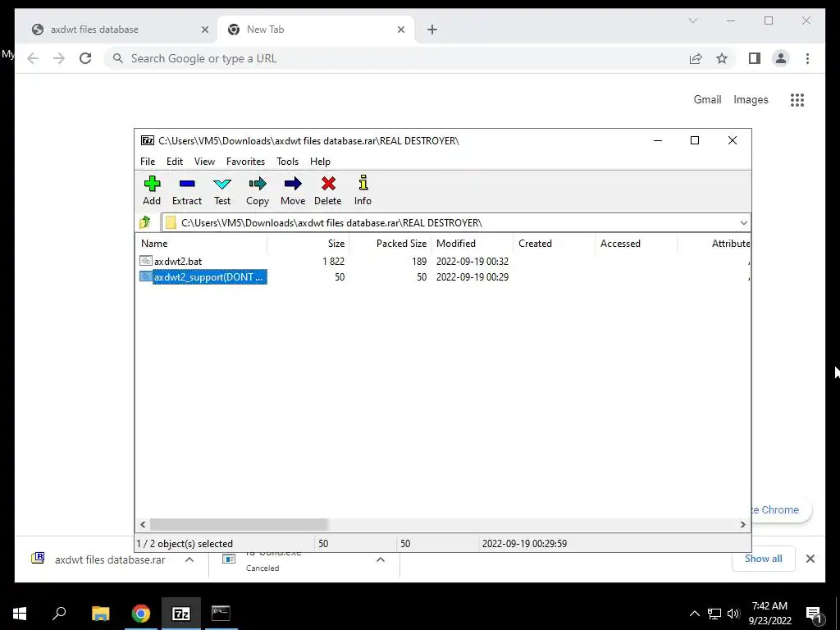Viewport: 840px width, 630px height.
Task: Click Chrome forward arrow
Action: point(59,58)
